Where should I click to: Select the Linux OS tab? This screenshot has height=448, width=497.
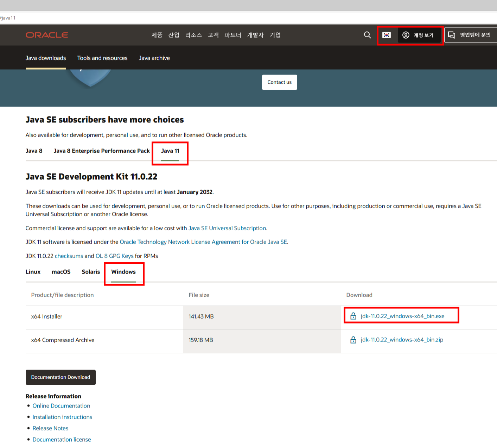pyautogui.click(x=33, y=272)
